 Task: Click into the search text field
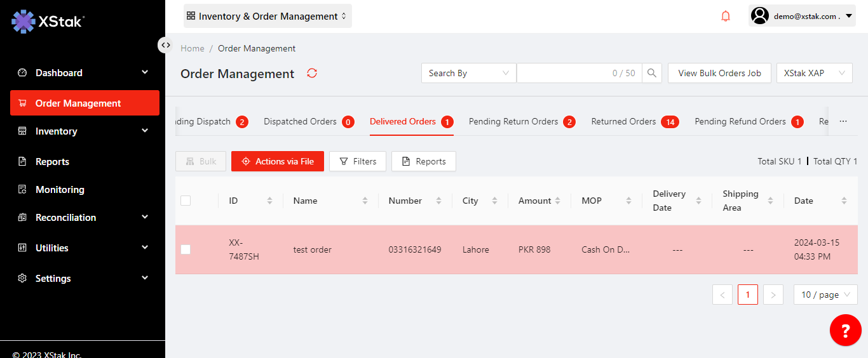point(562,73)
